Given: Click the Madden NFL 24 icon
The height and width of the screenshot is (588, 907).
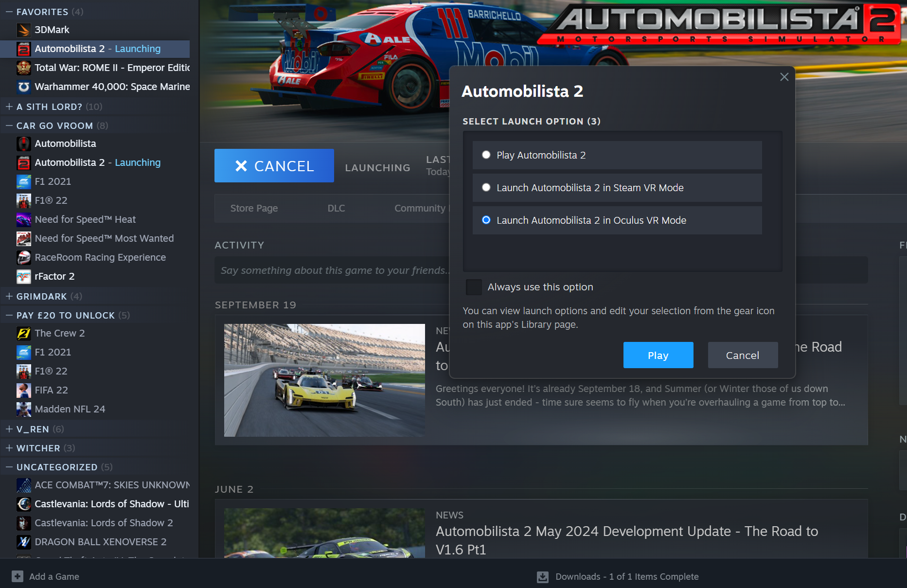Looking at the screenshot, I should point(23,410).
